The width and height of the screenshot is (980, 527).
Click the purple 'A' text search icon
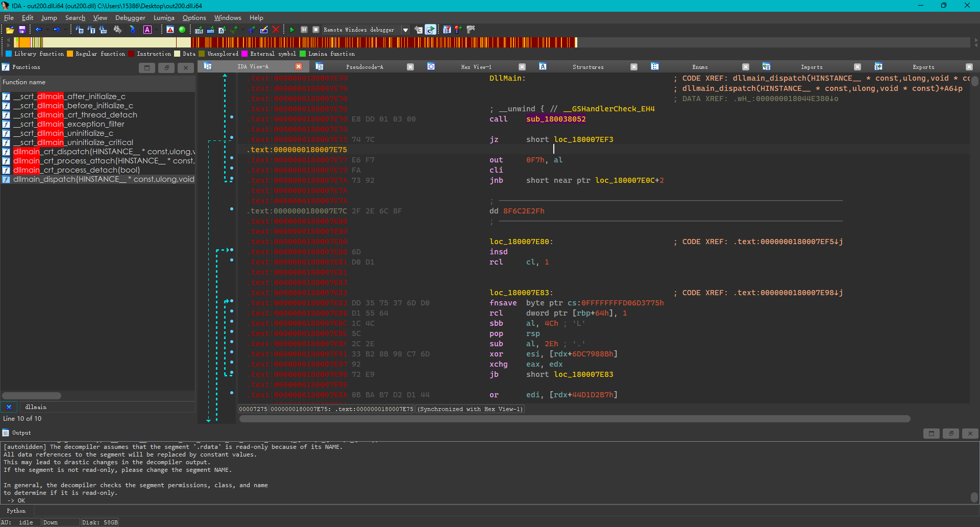click(x=148, y=30)
